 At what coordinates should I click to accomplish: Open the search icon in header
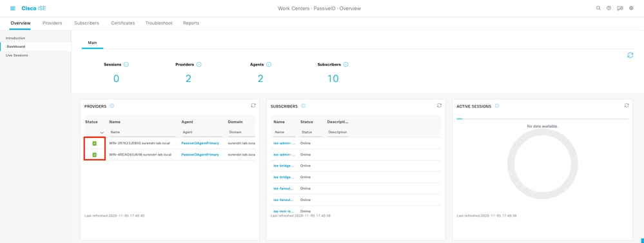click(x=598, y=8)
